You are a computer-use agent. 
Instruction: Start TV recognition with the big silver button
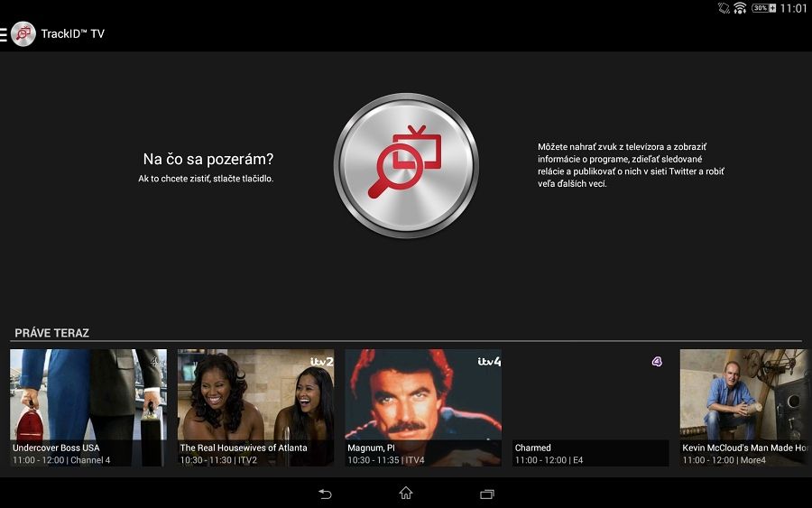coord(406,165)
